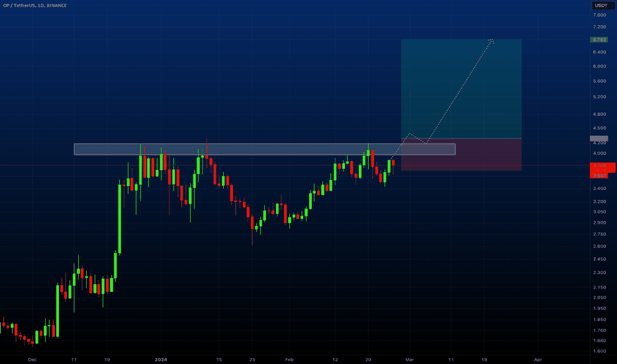Click the 3.200 price axis label
Image resolution: width=617 pixels, height=364 pixels.
click(599, 201)
